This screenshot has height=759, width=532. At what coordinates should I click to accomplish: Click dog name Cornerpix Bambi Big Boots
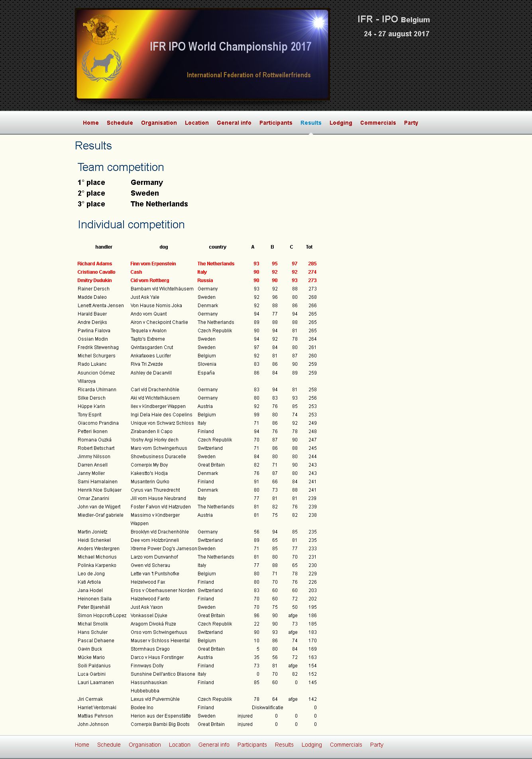pyautogui.click(x=160, y=724)
